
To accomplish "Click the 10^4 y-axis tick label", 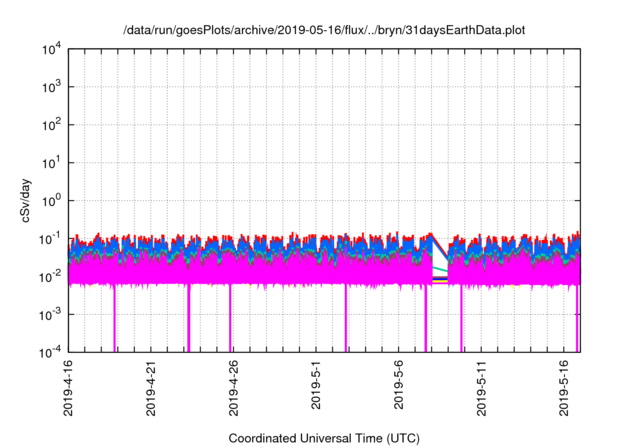I will click(x=51, y=49).
